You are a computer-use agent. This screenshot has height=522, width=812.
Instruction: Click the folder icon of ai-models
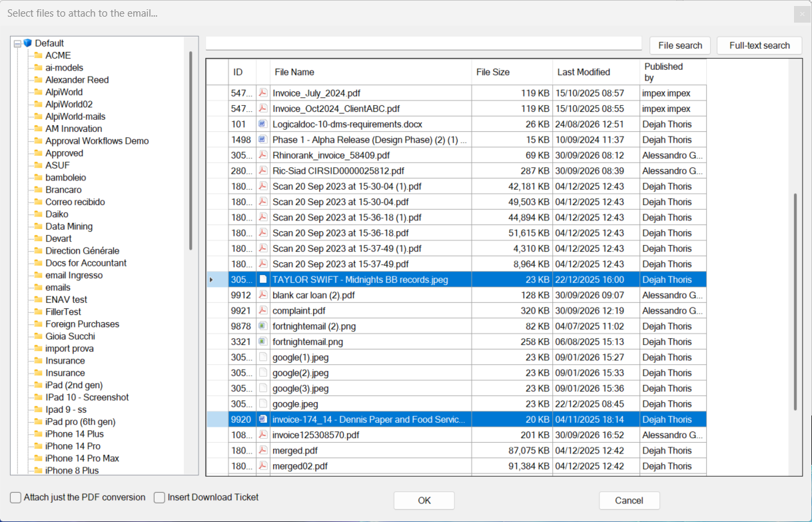[x=38, y=67]
